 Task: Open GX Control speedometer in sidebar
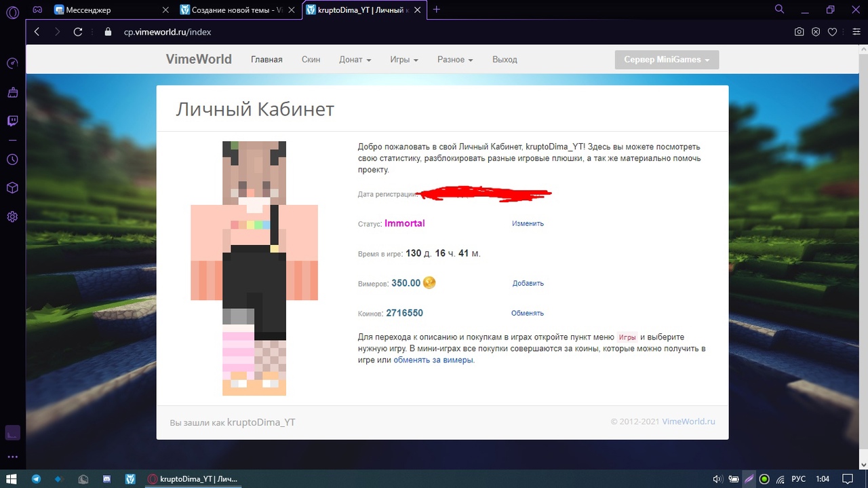pyautogui.click(x=12, y=63)
